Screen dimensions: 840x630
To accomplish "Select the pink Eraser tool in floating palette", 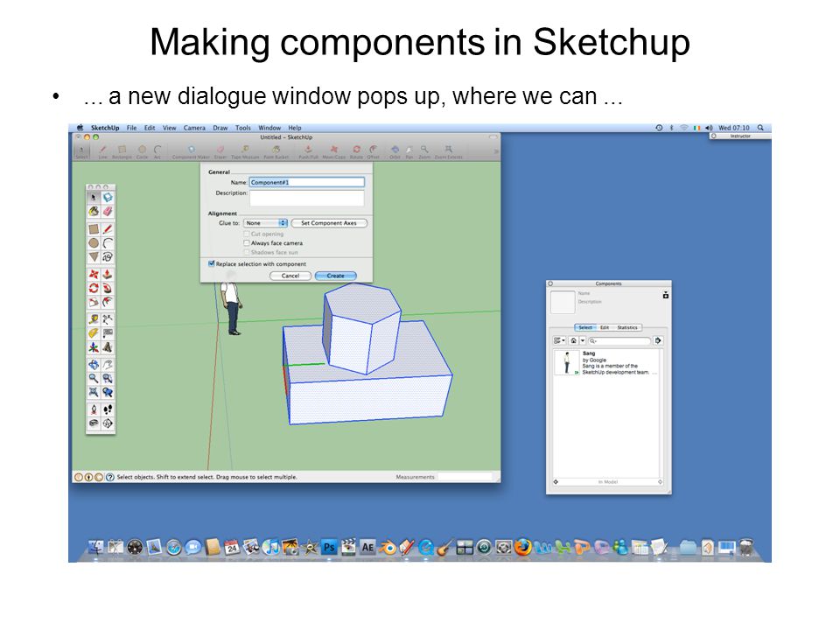I will point(108,211).
